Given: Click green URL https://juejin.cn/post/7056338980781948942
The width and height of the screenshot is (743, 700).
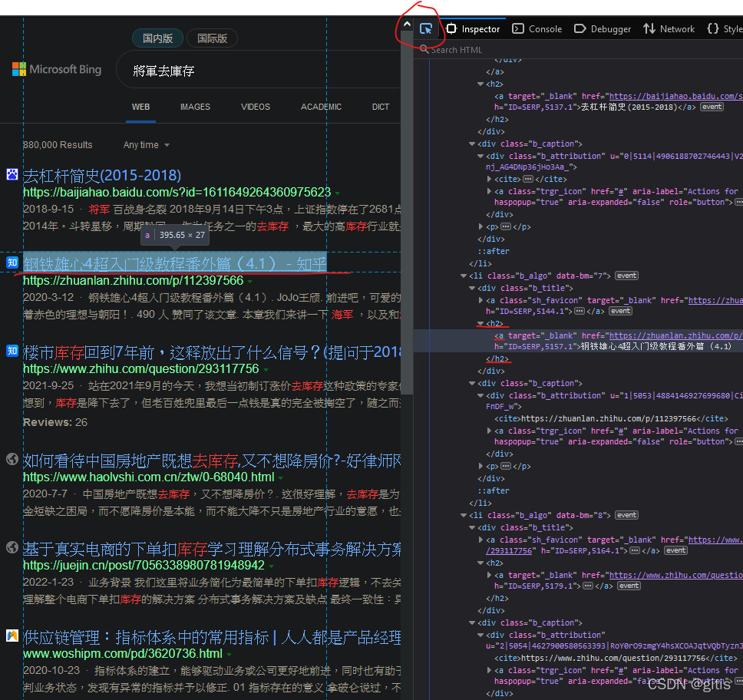Looking at the screenshot, I should pos(144,566).
